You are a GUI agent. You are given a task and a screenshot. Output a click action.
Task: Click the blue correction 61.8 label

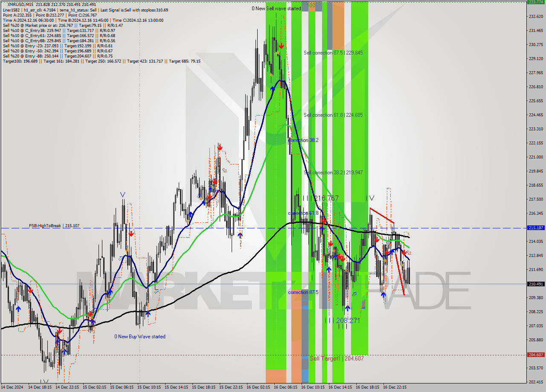[303, 213]
